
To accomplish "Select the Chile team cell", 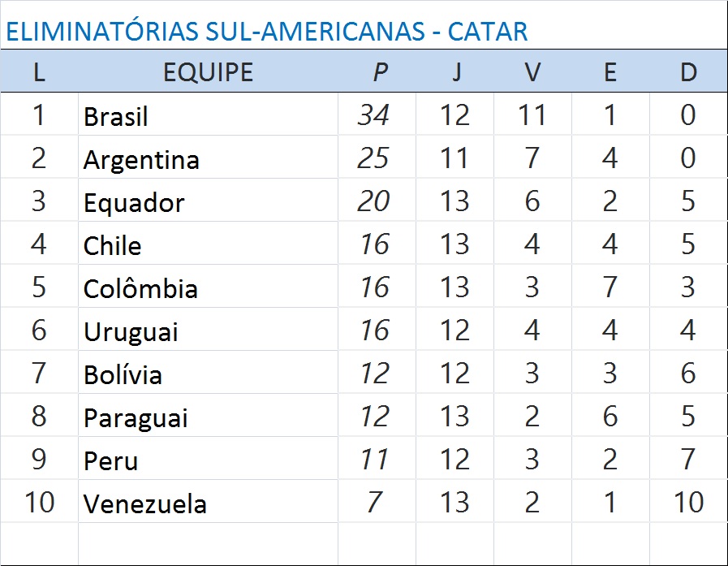I will [113, 245].
